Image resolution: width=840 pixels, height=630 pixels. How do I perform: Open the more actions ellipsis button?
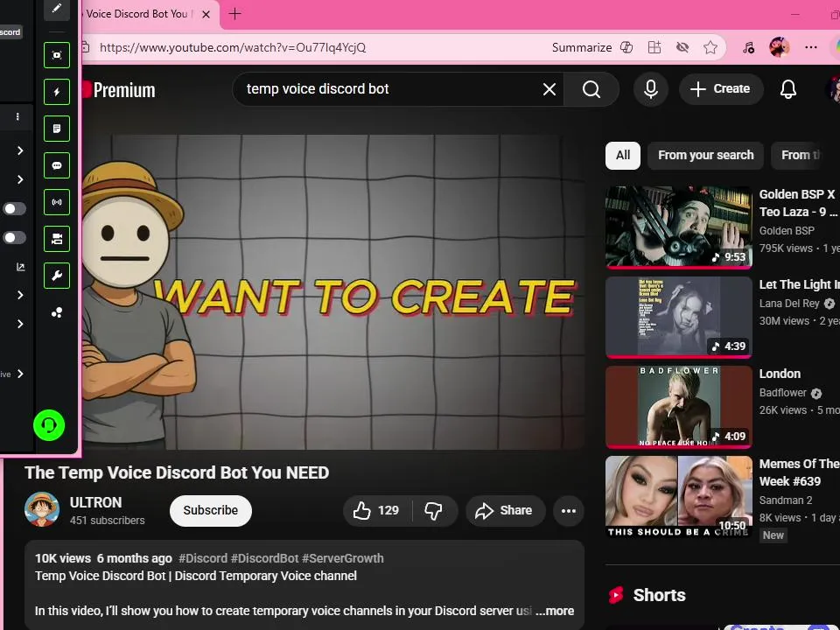click(569, 511)
